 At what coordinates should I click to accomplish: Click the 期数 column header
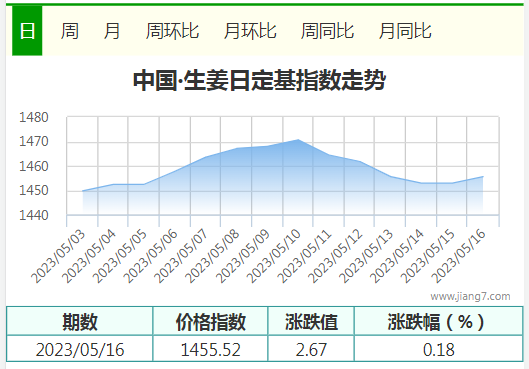tap(80, 321)
